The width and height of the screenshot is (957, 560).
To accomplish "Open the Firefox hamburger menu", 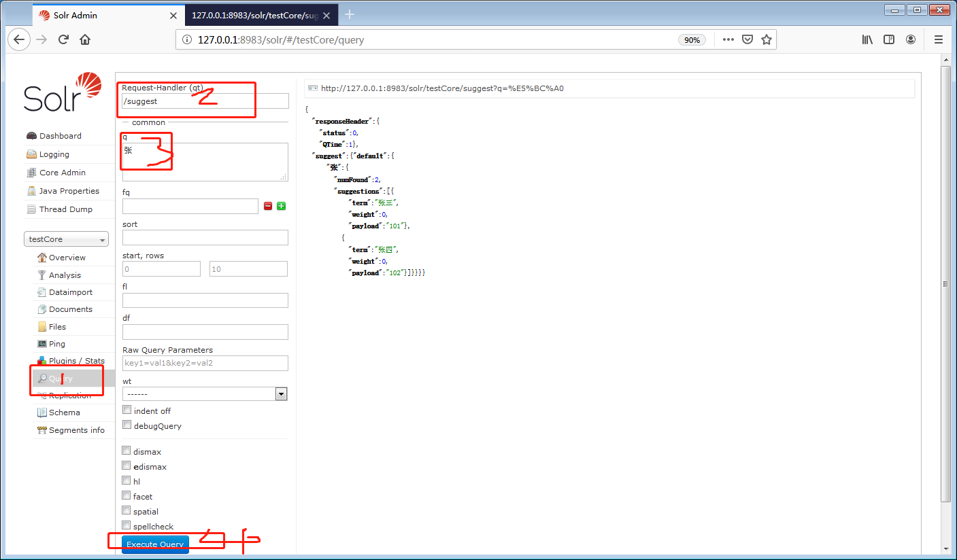I will 939,39.
